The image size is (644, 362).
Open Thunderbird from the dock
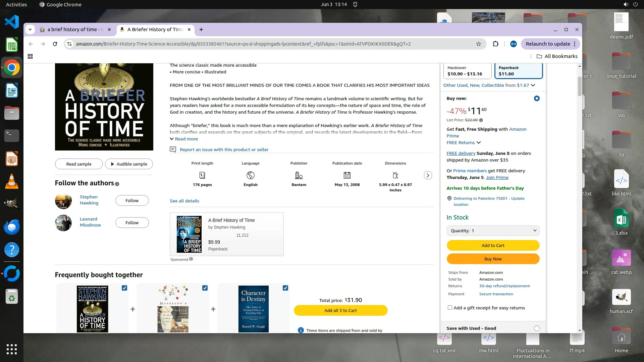(12, 227)
